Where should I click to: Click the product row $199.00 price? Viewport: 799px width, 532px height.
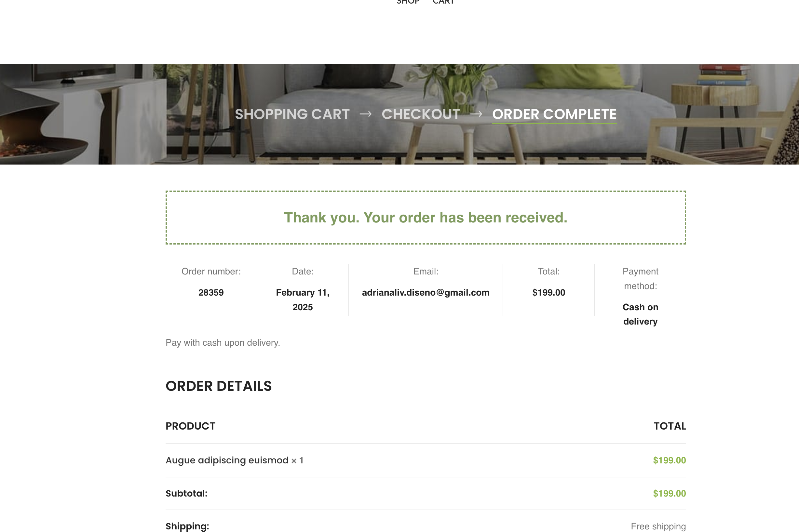(669, 460)
